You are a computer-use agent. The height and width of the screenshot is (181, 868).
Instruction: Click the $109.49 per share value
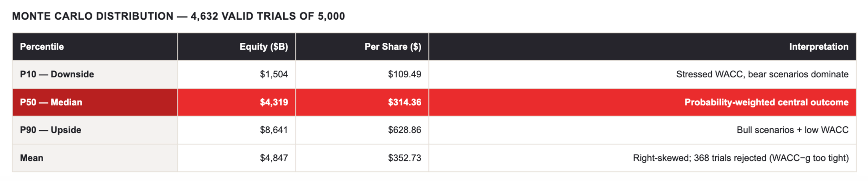tap(404, 74)
